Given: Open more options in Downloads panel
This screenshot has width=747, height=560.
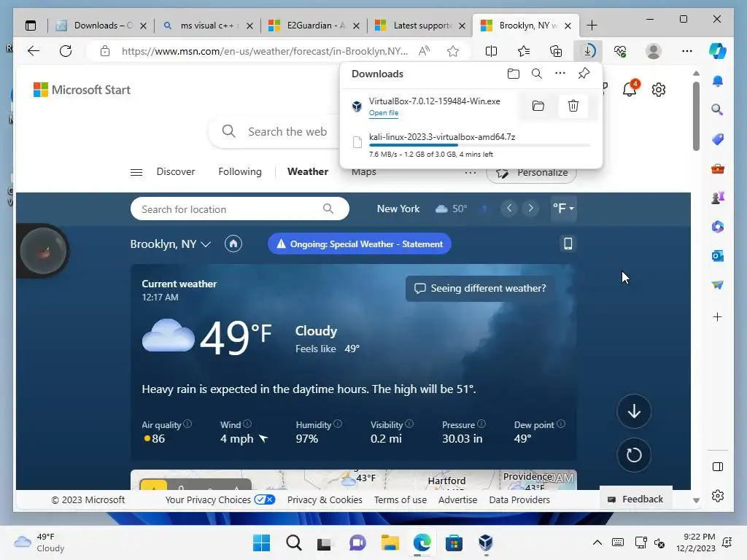Looking at the screenshot, I should tap(560, 74).
